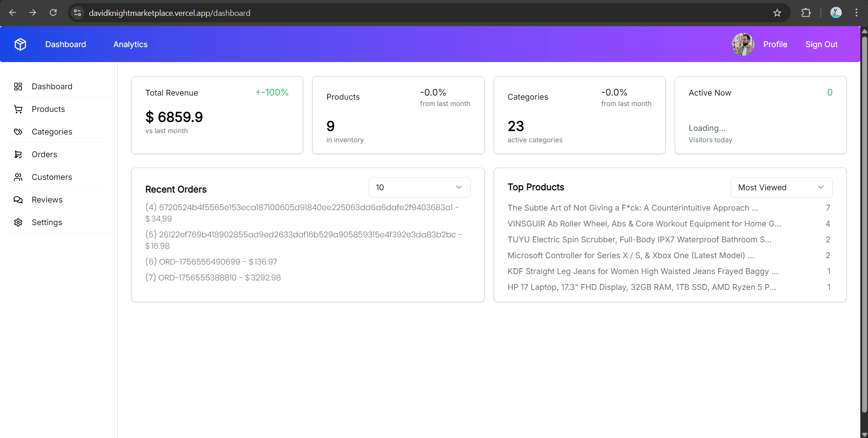Viewport: 868px width, 438px height.
Task: Open the browser extensions puzzle icon
Action: click(806, 13)
